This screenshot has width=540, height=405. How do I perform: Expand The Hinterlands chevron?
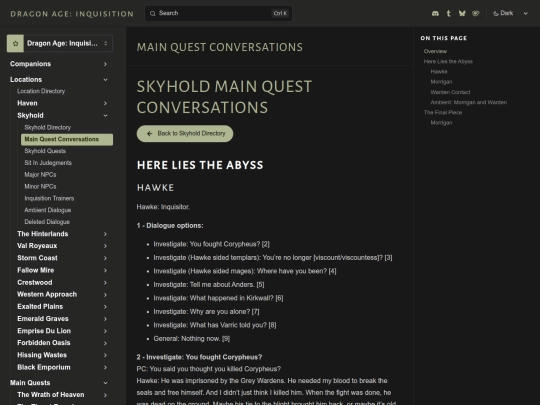(105, 234)
